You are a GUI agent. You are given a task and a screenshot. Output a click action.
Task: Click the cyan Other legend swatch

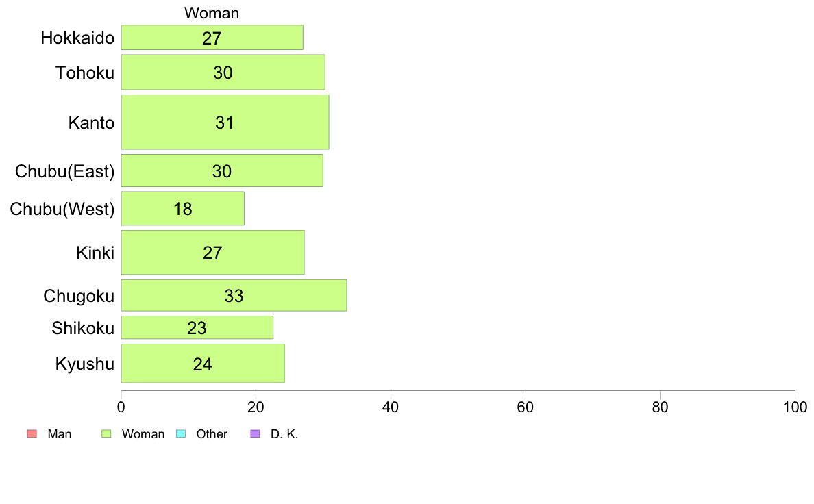tap(181, 433)
